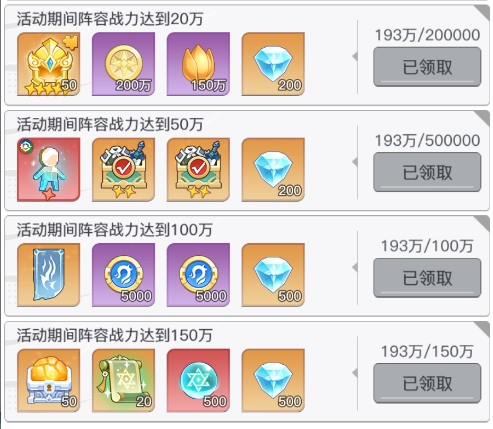Image resolution: width=493 pixels, height=429 pixels.
Task: Click 已领取 button for the 100万 tier
Action: click(427, 278)
